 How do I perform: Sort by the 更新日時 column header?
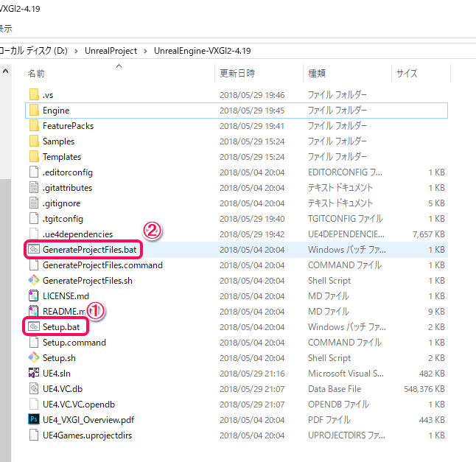coord(237,74)
